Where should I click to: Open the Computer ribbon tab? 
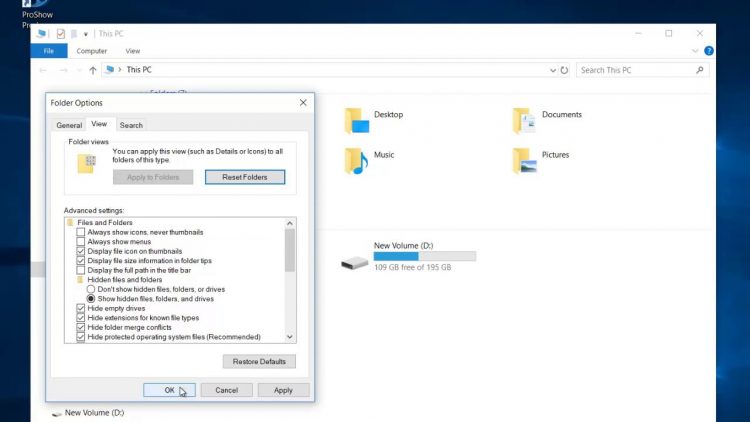(x=92, y=51)
